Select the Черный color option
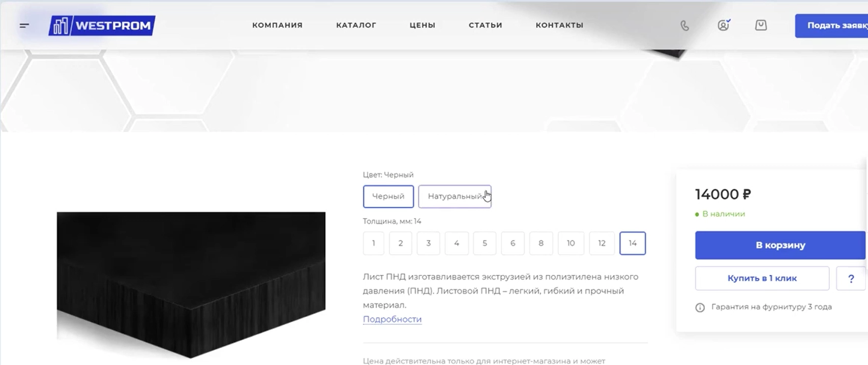Image resolution: width=868 pixels, height=365 pixels. pos(388,196)
